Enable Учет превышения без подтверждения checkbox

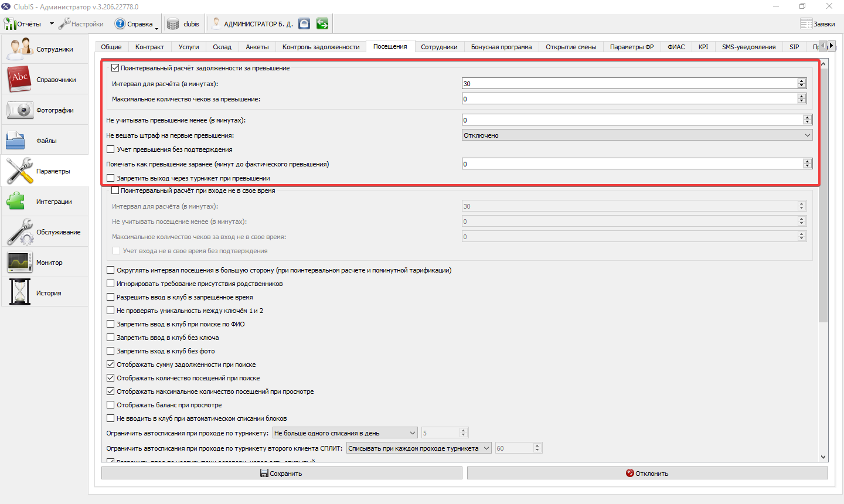[111, 149]
